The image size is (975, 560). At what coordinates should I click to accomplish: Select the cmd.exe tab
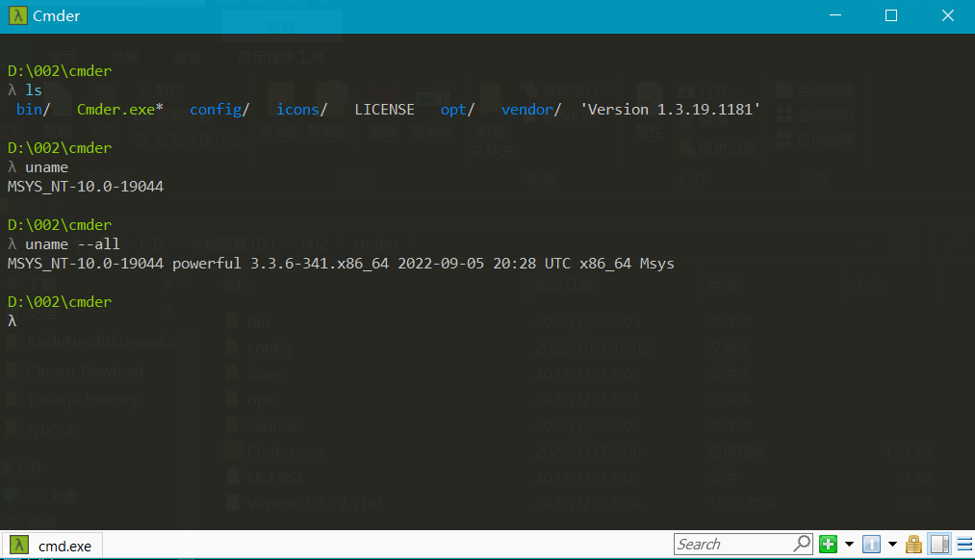tap(52, 545)
